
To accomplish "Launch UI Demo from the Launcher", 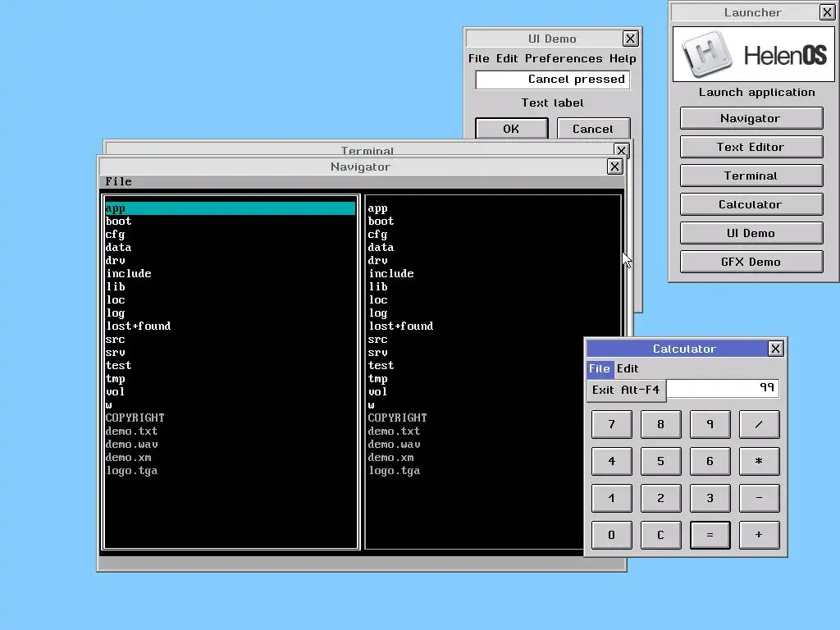I will click(751, 233).
